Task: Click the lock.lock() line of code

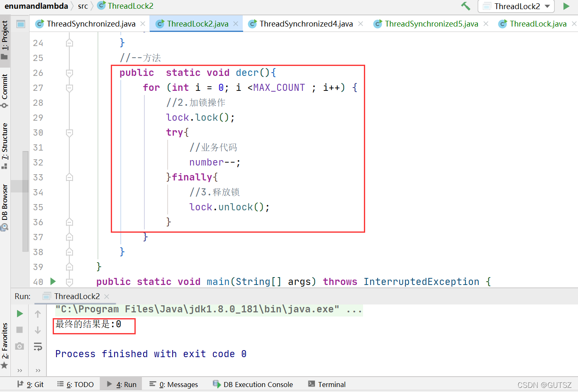Action: 200,117
